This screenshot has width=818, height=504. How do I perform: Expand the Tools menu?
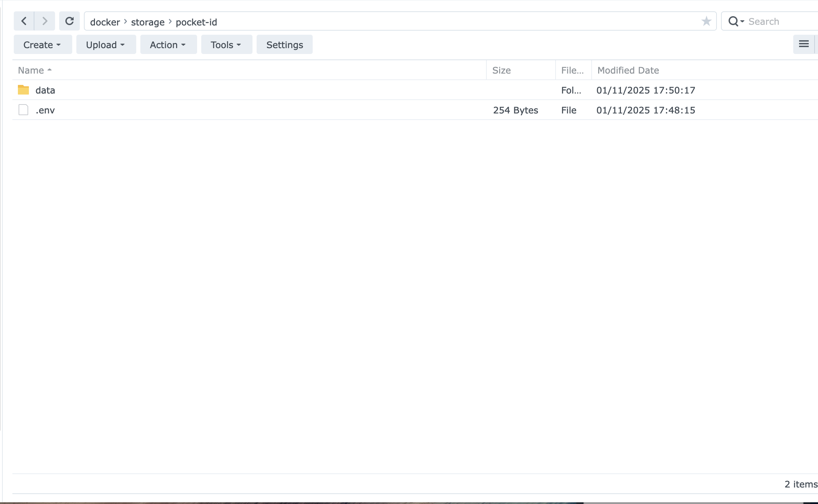tap(226, 45)
